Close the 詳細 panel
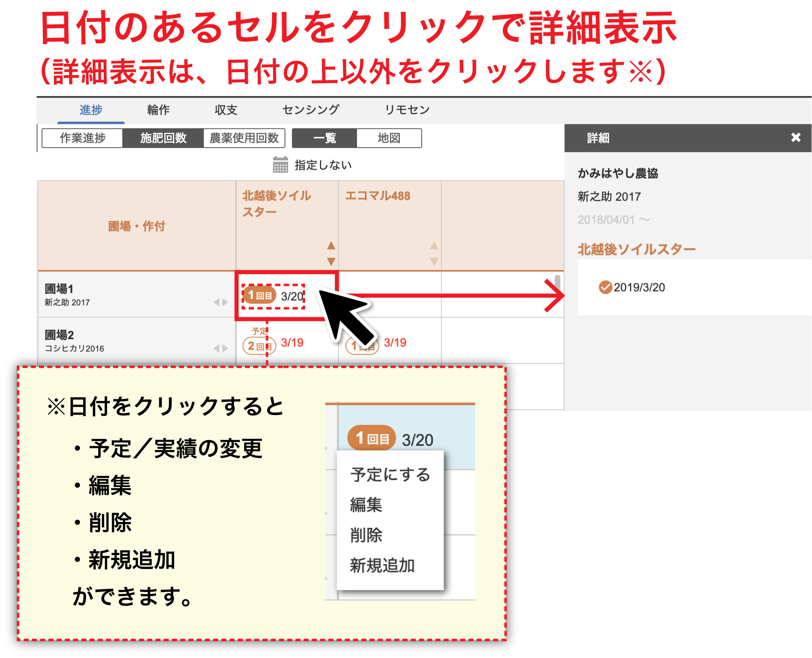 tap(796, 138)
